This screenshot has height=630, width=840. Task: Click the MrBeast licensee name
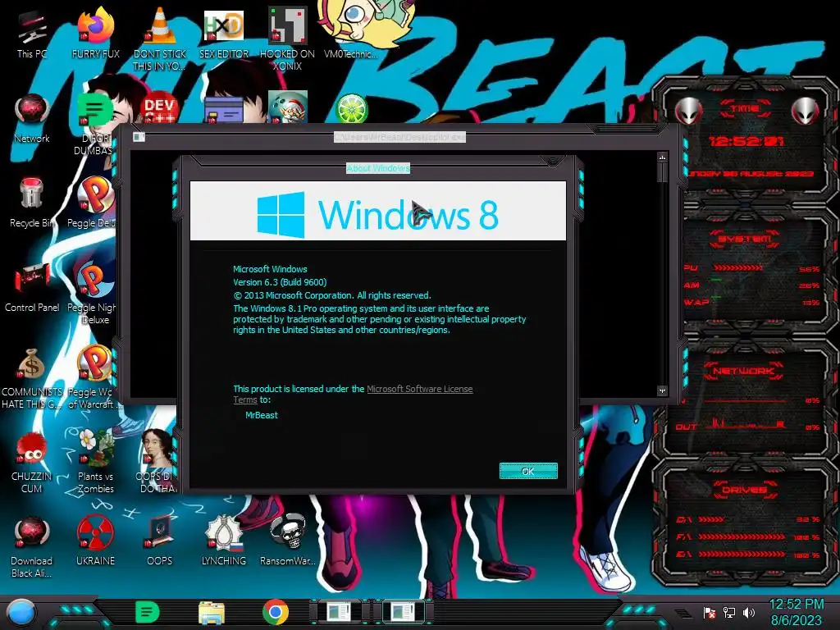tap(262, 415)
